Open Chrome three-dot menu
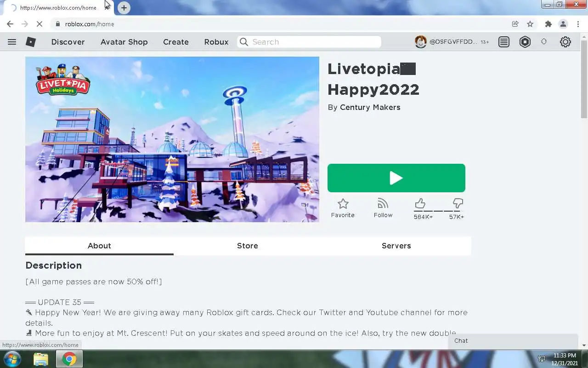The image size is (588, 368). (578, 24)
